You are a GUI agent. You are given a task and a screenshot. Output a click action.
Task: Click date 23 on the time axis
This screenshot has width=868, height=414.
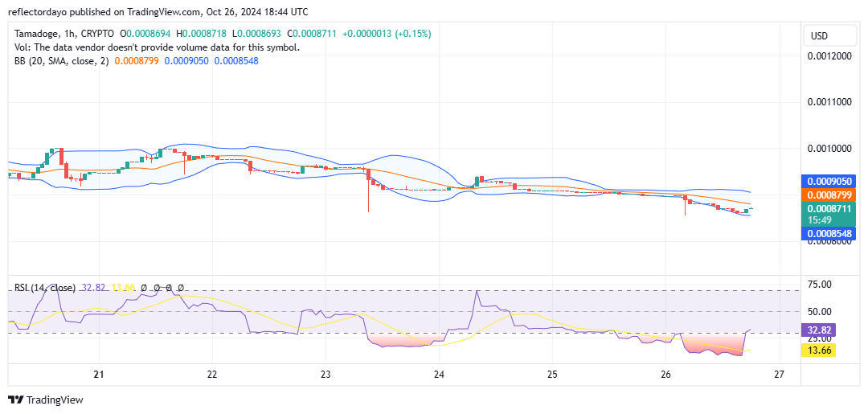pyautogui.click(x=326, y=375)
